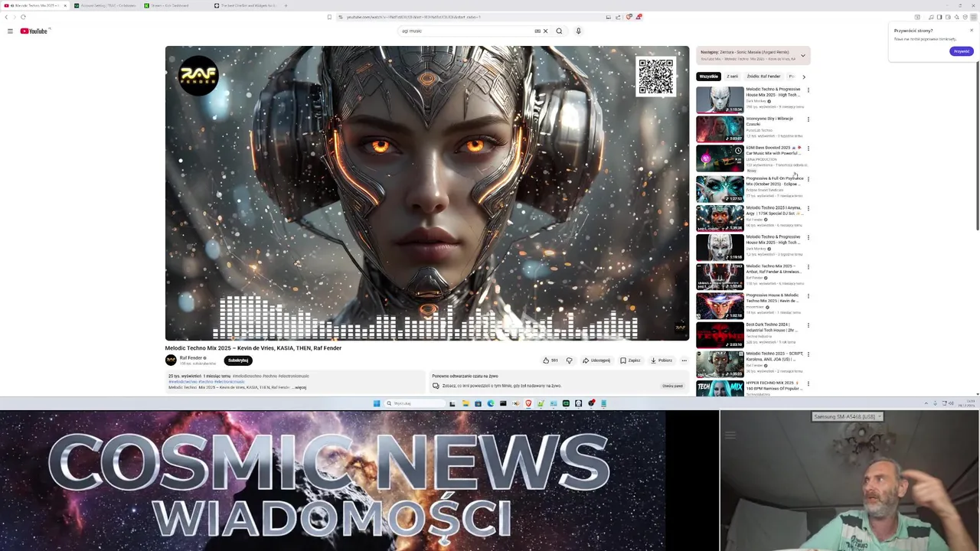Open options for Melodic Techno & Progressive House first video
Viewport: 980px width, 551px height.
click(x=808, y=90)
